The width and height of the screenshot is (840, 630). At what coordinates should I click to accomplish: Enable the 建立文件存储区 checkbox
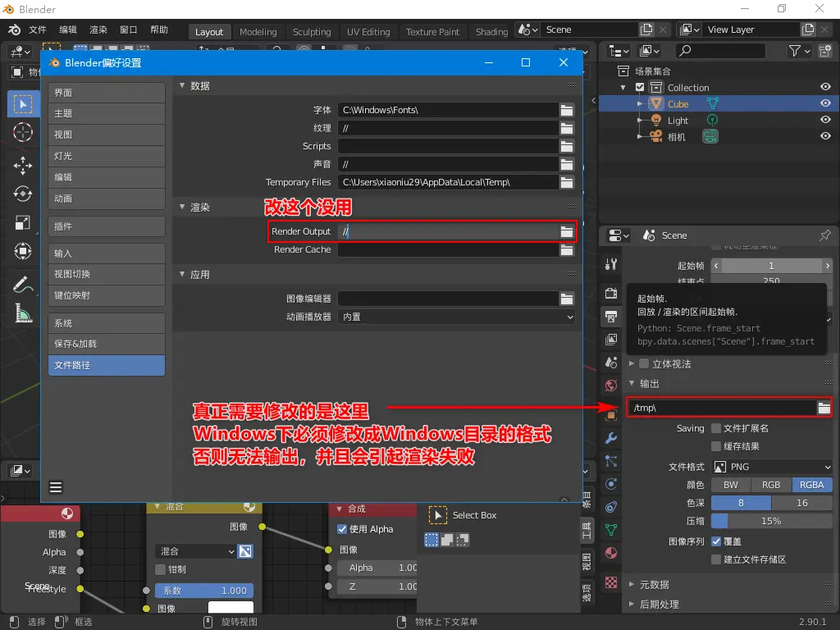715,559
